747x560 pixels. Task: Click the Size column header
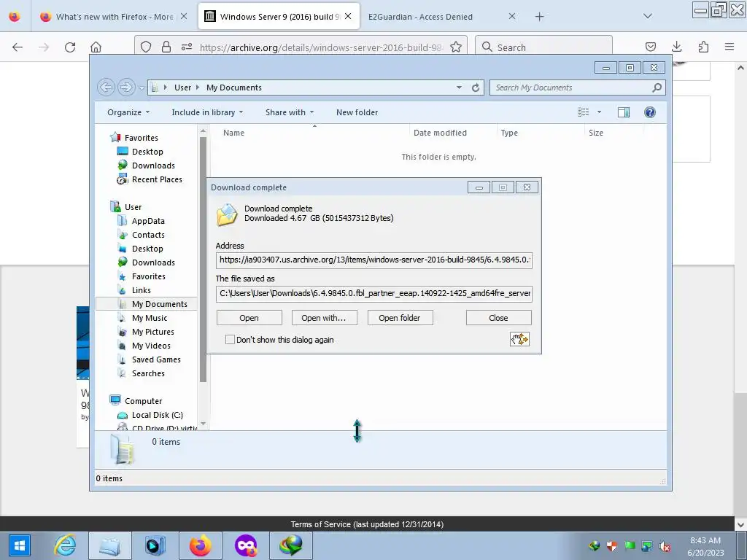[595, 133]
